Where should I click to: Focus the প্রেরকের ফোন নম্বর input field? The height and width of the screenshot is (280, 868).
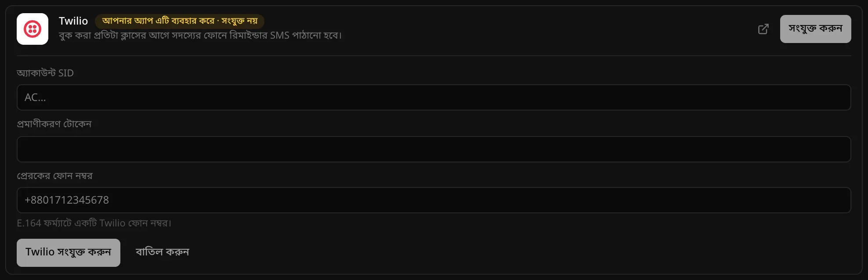[434, 200]
